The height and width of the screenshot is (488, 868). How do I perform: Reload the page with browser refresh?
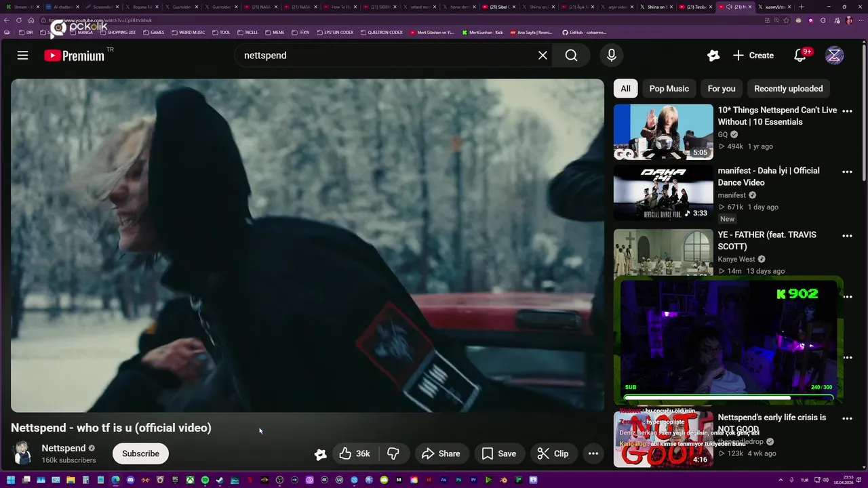tap(19, 20)
